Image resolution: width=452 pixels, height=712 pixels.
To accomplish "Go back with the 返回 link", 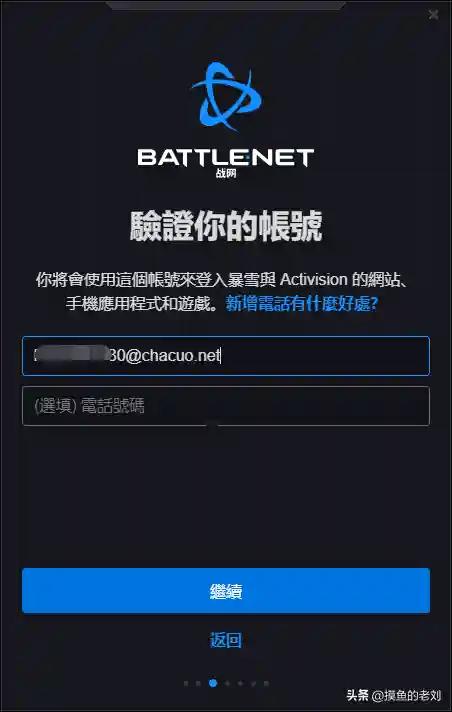I will click(x=226, y=640).
